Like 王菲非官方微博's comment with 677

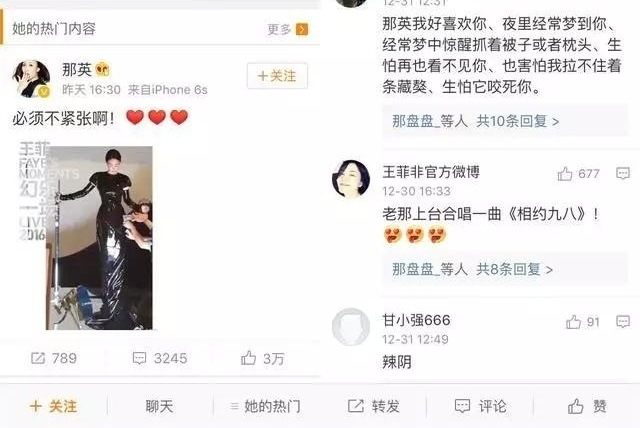(x=578, y=174)
